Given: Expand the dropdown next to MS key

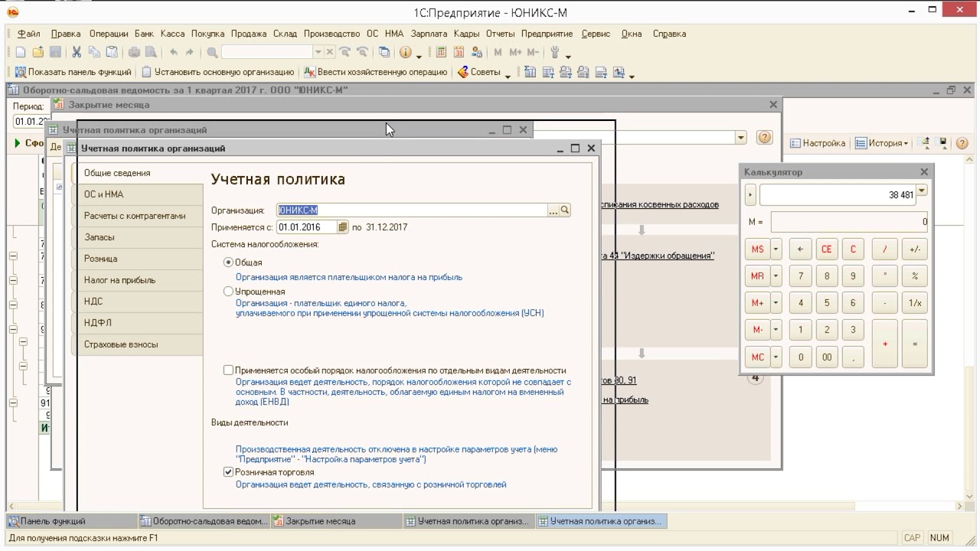Looking at the screenshot, I should click(776, 249).
